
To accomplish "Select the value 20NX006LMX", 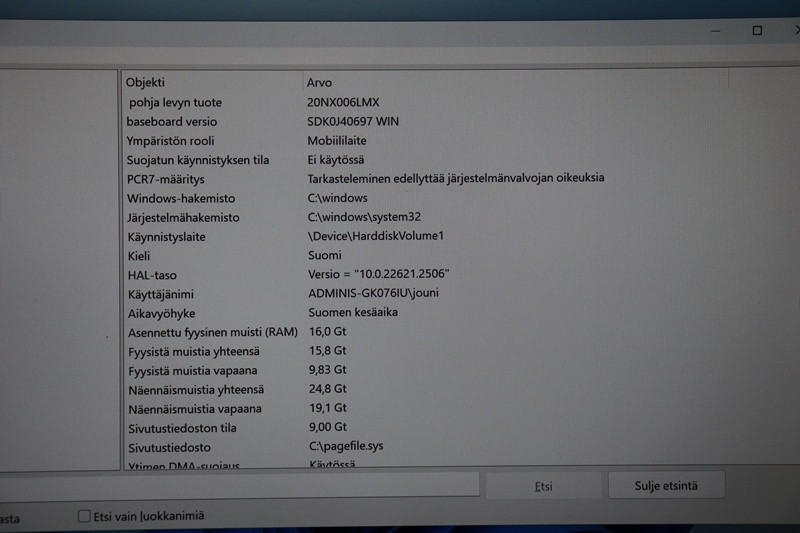I will click(x=343, y=102).
